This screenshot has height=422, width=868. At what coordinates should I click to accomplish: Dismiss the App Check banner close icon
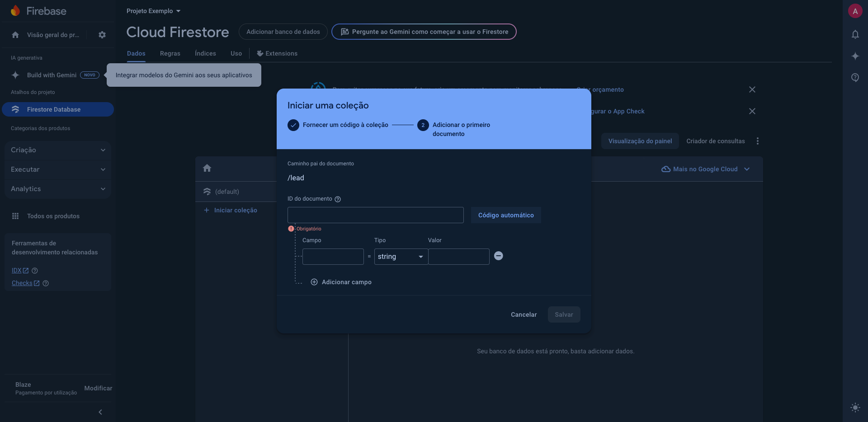752,111
